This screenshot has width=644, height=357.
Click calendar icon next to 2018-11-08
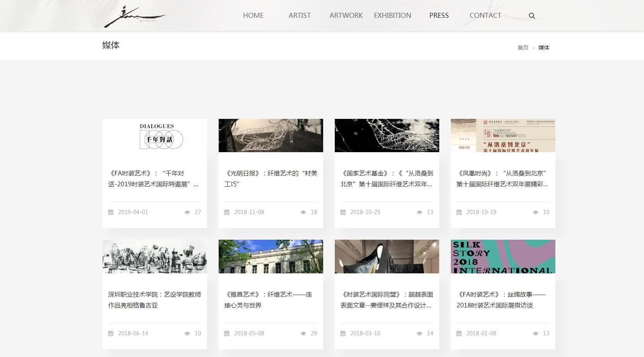[x=227, y=212]
